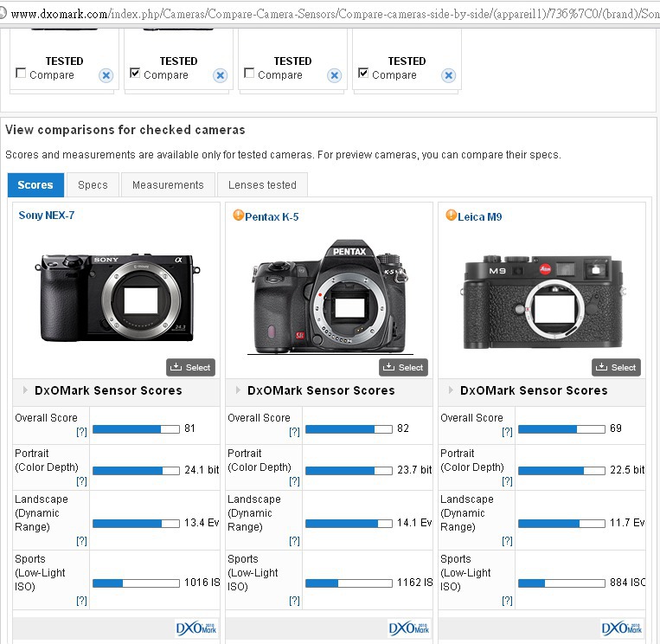The image size is (660, 644).
Task: Click Sony NEX-7 Portrait value 24.1 bit
Action: (202, 470)
